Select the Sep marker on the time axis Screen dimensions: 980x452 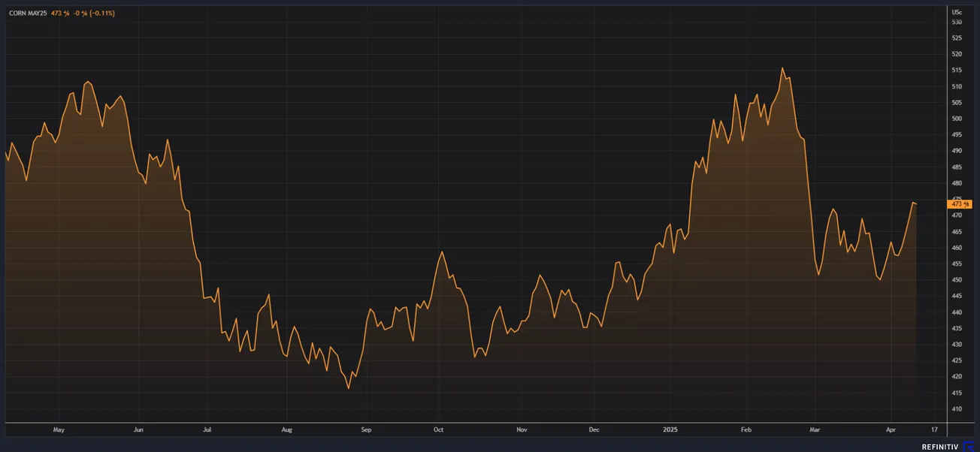pos(366,430)
